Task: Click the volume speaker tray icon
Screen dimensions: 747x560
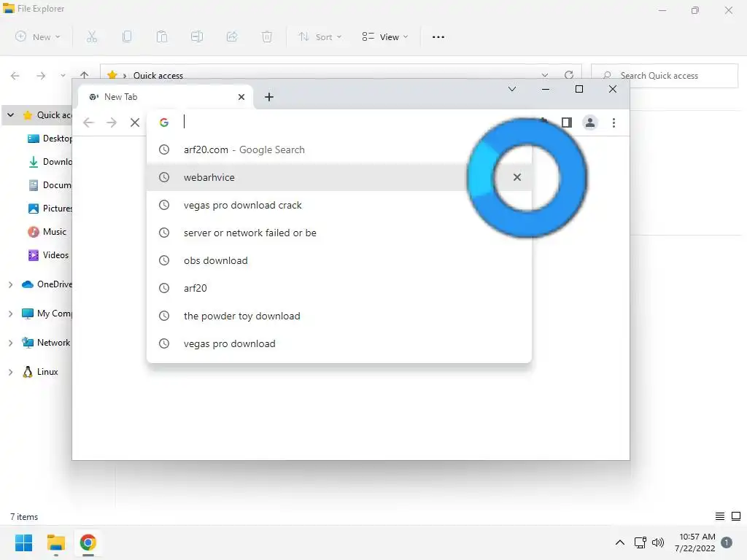Action: click(658, 542)
